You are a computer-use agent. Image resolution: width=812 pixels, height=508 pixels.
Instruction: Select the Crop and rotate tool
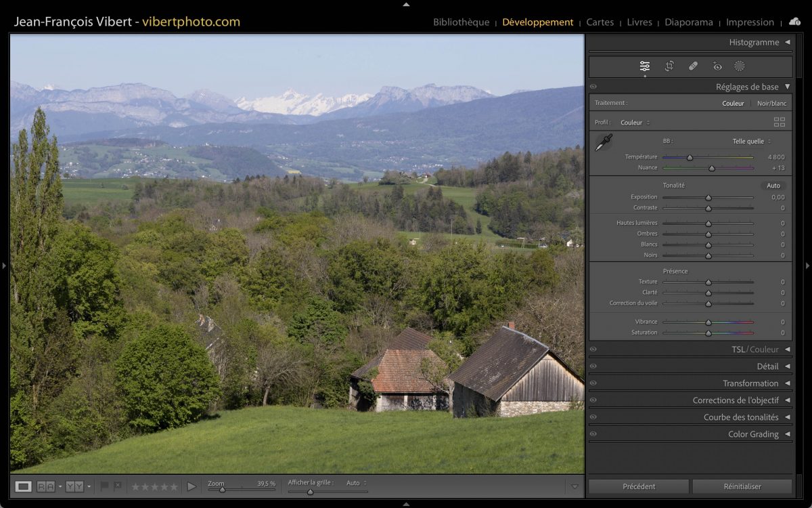tap(669, 66)
